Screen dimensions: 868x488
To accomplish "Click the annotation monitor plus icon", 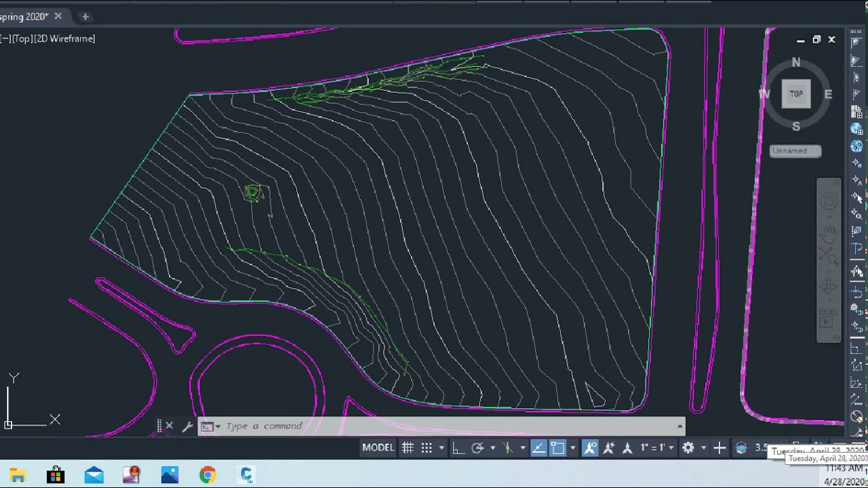I will click(719, 447).
